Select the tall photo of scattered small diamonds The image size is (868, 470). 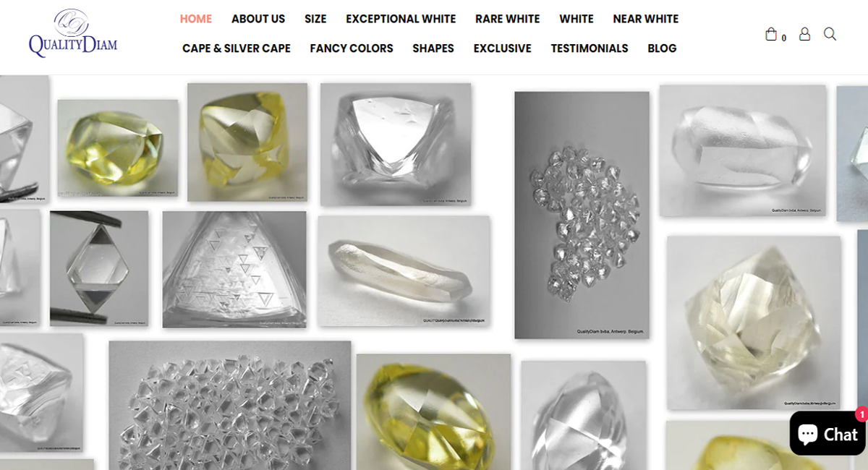point(582,215)
